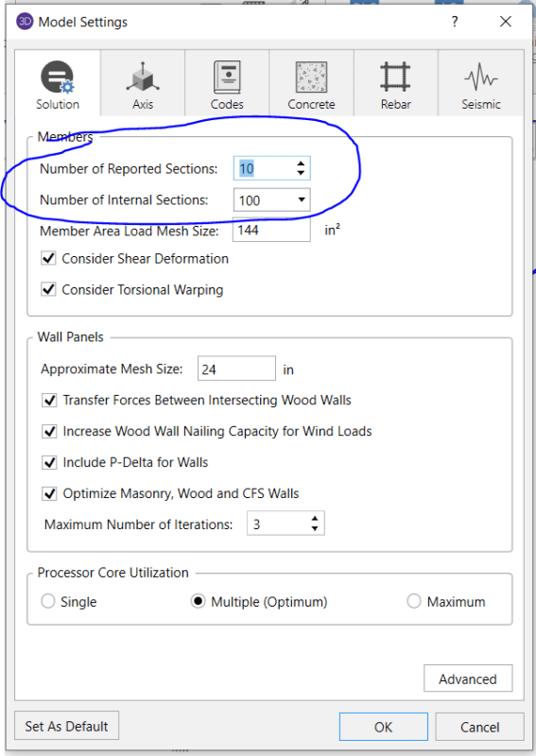Close the Model Settings dialog
The height and width of the screenshot is (756, 536).
[x=505, y=22]
